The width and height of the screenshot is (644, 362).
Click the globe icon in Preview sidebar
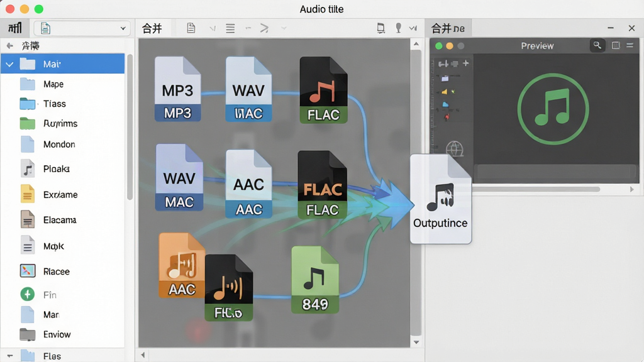pos(455,149)
